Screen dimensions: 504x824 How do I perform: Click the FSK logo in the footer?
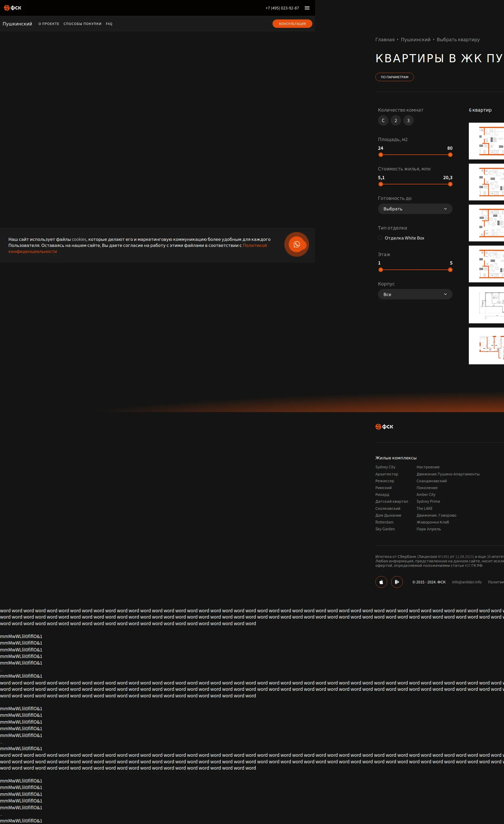[x=384, y=427]
